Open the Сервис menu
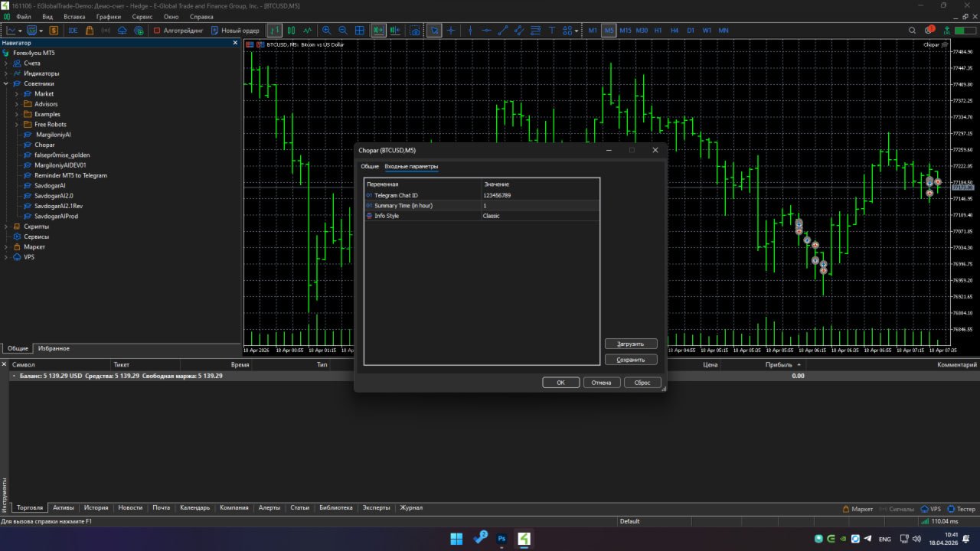The height and width of the screenshot is (551, 980). pos(142,16)
